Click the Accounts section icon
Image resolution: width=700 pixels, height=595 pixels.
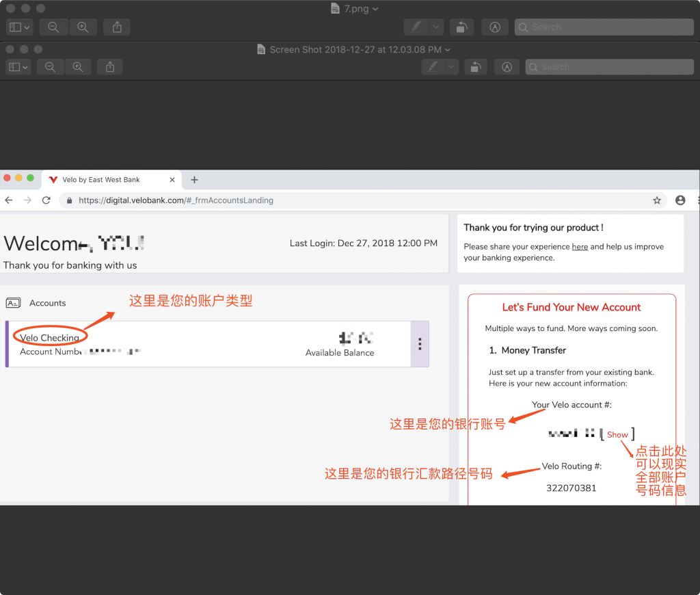pyautogui.click(x=14, y=303)
